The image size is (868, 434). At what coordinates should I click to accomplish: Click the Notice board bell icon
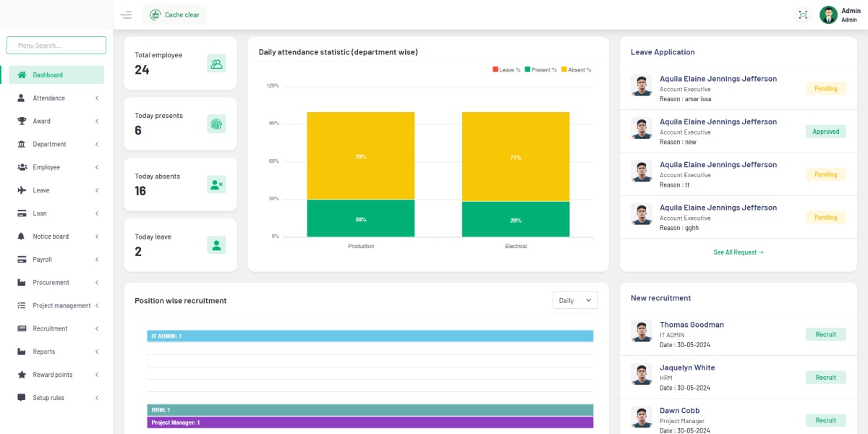[x=22, y=237]
